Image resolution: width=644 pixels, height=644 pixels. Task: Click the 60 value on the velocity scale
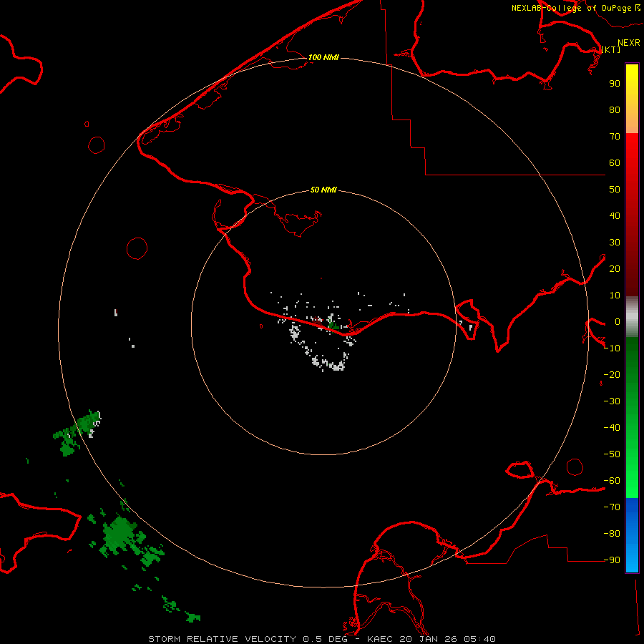tap(615, 163)
